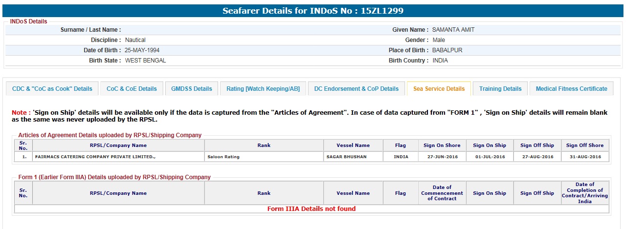Go to DC Endorsement & CoP Details tab

(356, 89)
